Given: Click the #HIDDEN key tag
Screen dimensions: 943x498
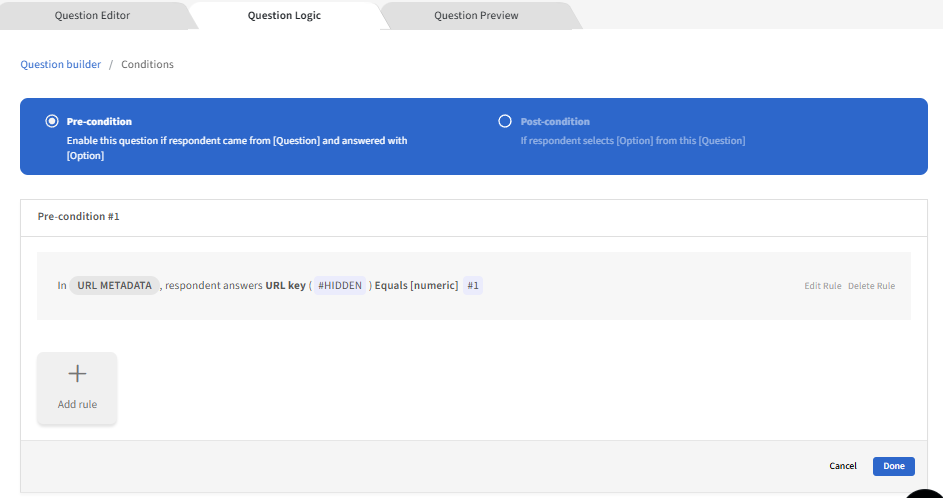Looking at the screenshot, I should [341, 286].
